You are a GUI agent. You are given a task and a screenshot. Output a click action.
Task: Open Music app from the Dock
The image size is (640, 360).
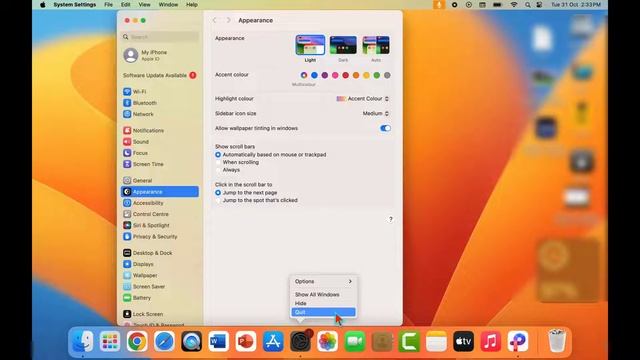coord(491,341)
